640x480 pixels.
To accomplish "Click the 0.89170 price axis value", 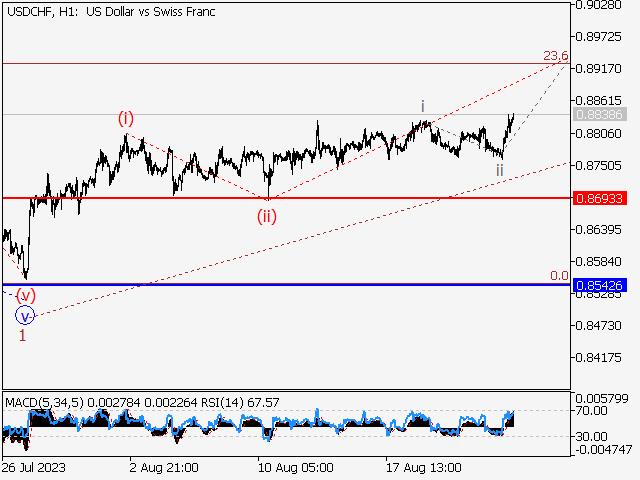I will tap(599, 69).
